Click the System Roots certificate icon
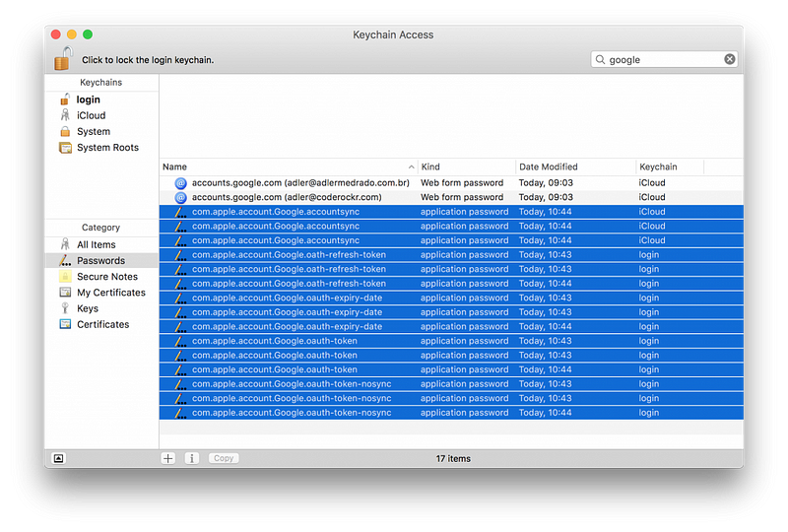 pyautogui.click(x=65, y=148)
